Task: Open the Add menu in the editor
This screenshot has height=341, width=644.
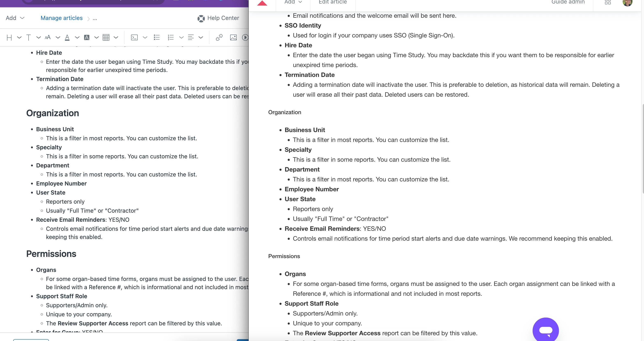Action: click(15, 18)
